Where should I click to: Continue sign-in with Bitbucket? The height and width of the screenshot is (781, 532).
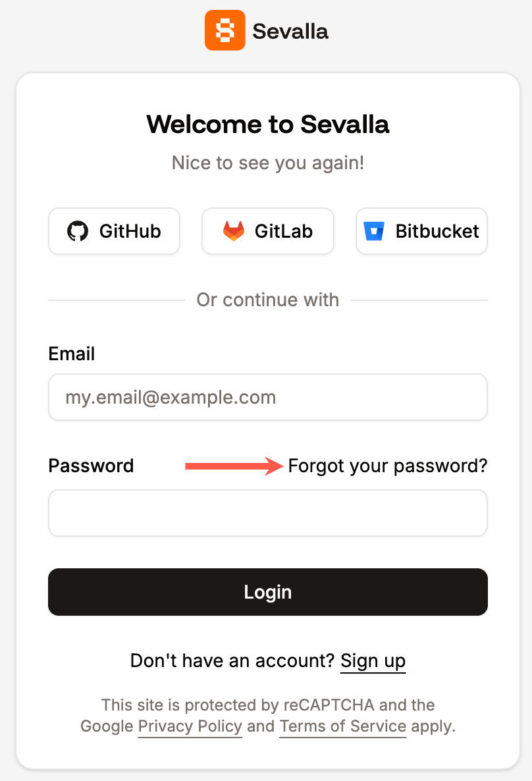point(421,231)
